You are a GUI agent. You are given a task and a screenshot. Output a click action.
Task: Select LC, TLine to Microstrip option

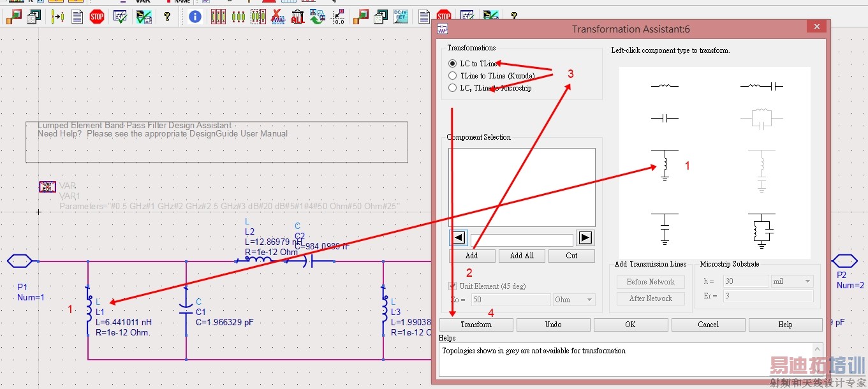pos(453,88)
